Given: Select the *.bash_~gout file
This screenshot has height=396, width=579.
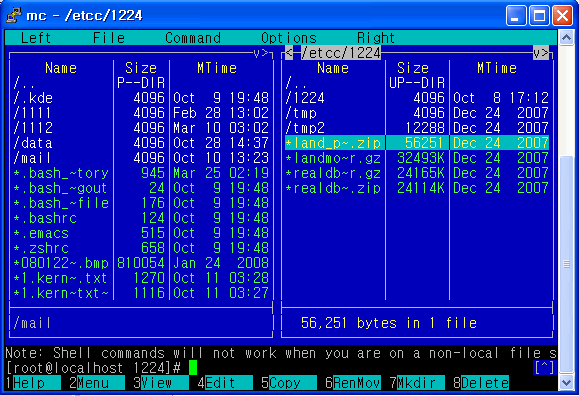Looking at the screenshot, I should click(x=141, y=188).
